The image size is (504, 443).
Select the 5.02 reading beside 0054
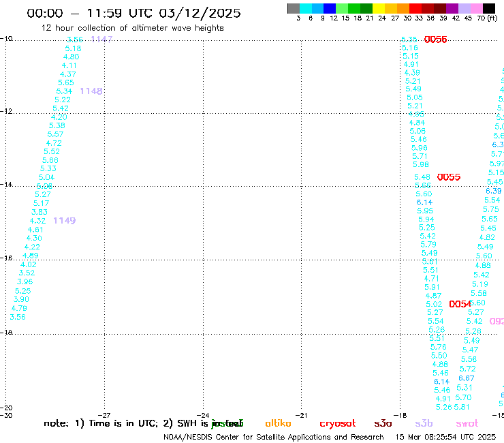click(x=434, y=305)
